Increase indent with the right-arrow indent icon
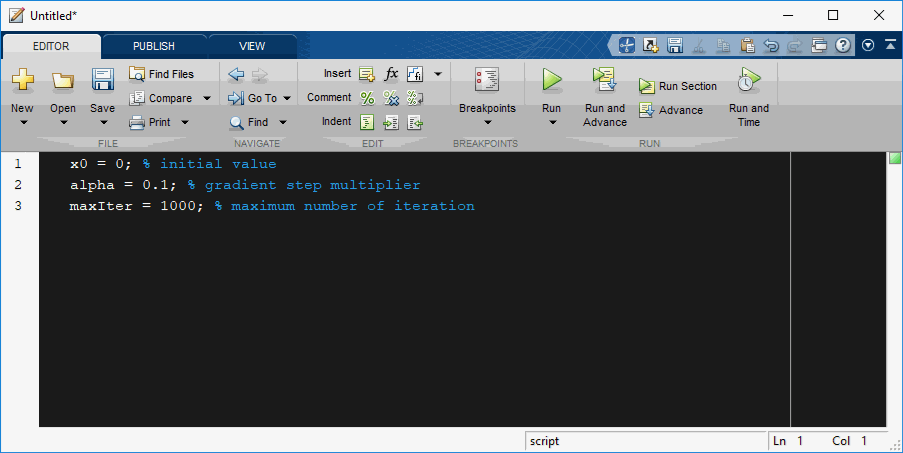Image resolution: width=903 pixels, height=453 pixels. [391, 122]
